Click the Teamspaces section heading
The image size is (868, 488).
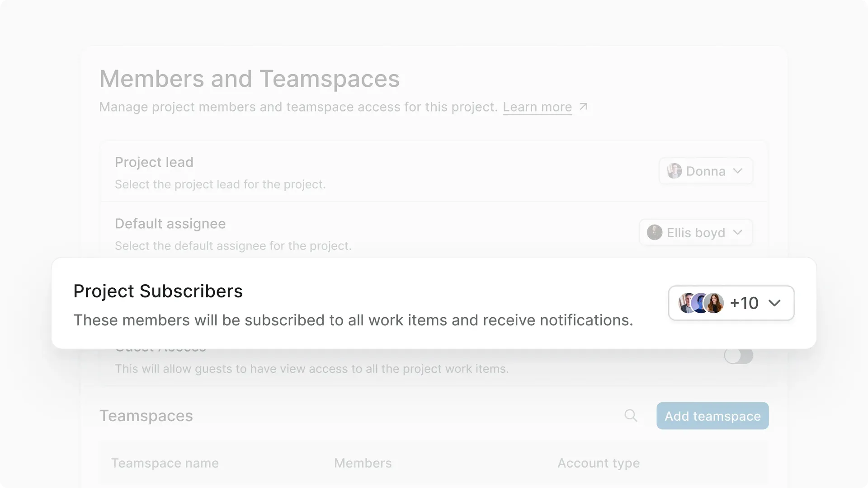[146, 416]
